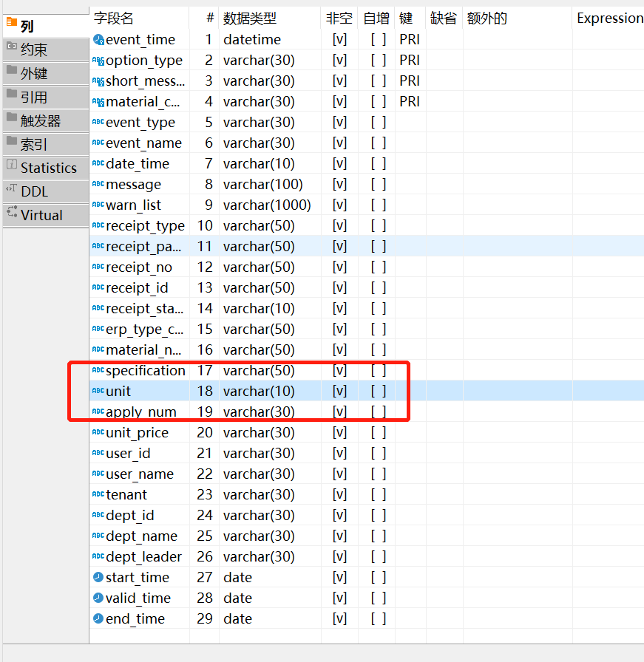Viewport: 644px width, 662px height.
Task: Toggle the 非空 checkbox for event_time
Action: point(339,40)
